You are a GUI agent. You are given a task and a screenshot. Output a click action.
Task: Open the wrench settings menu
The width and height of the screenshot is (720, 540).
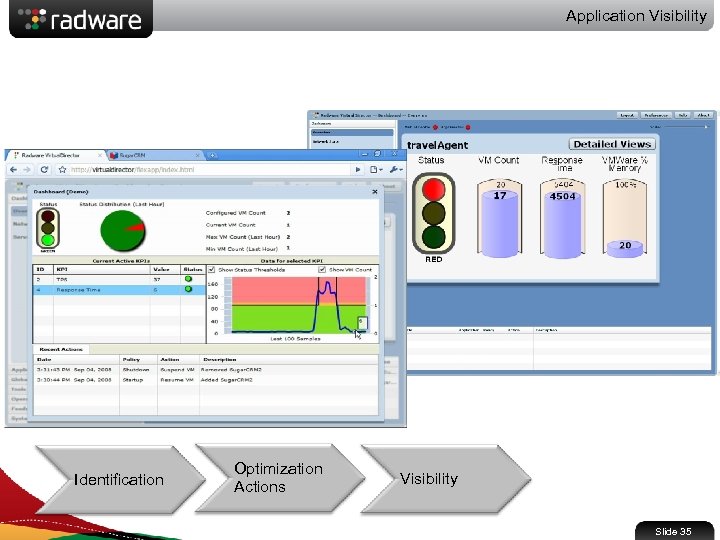[396, 170]
